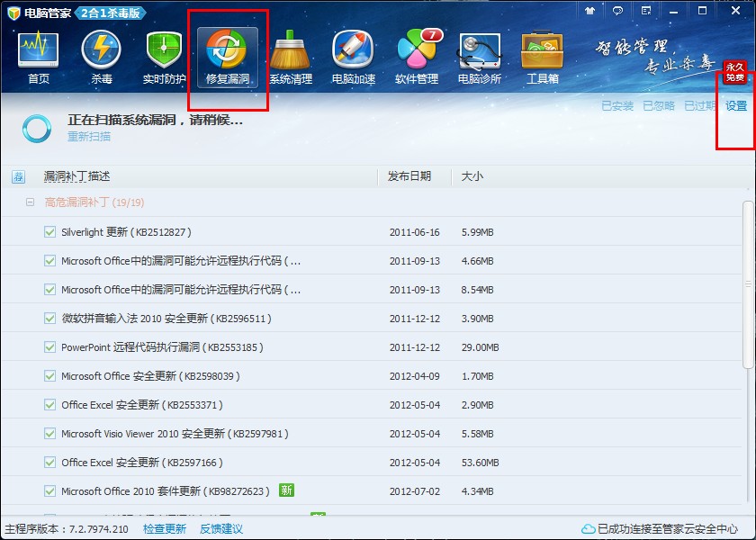Open the 设置 settings link
The height and width of the screenshot is (540, 756).
736,106
